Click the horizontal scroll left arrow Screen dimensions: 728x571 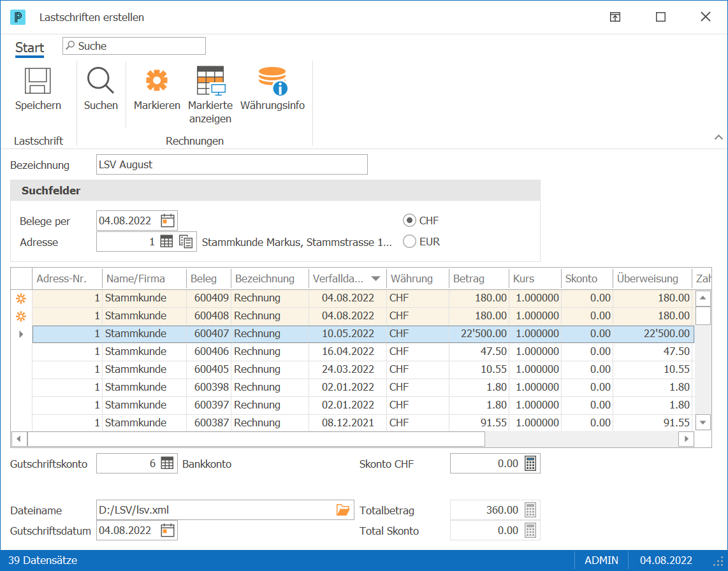[x=18, y=438]
